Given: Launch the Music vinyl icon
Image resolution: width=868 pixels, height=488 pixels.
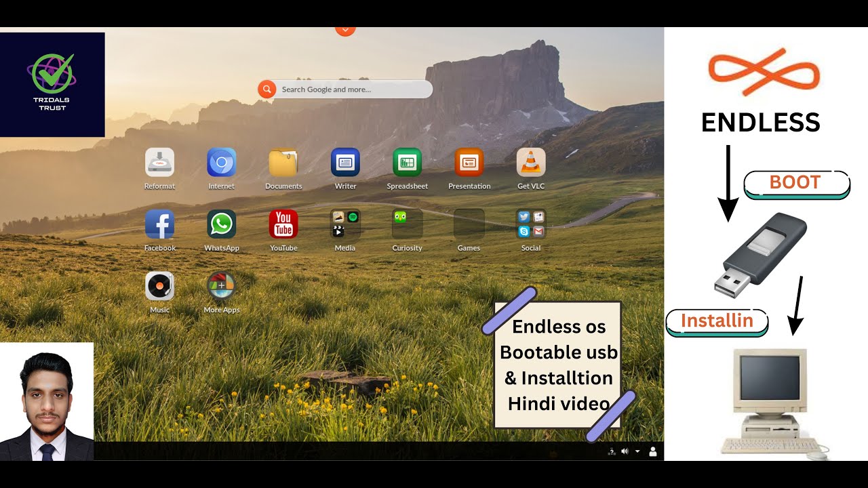Looking at the screenshot, I should [x=159, y=286].
